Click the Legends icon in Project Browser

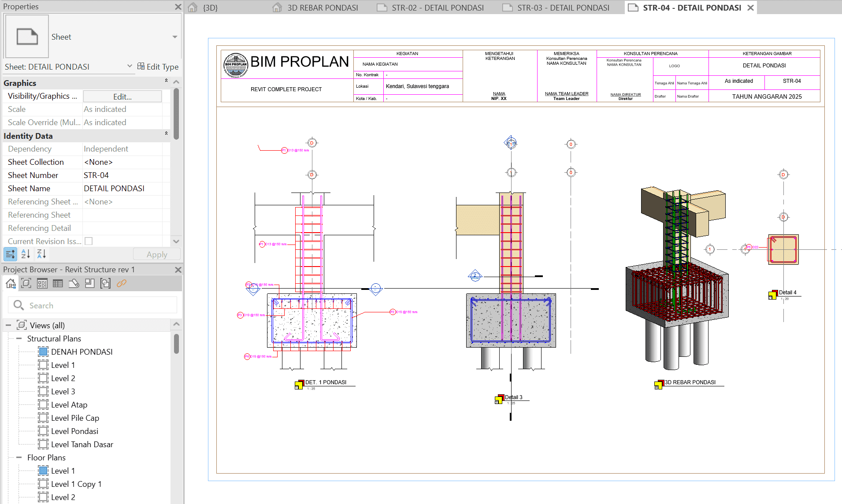tap(42, 283)
